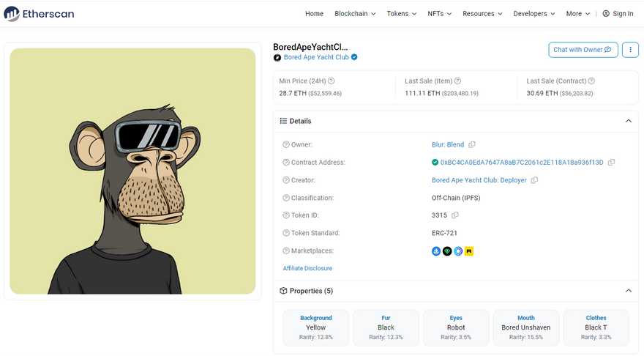The height and width of the screenshot is (356, 644).
Task: Open the Developers dropdown menu
Action: pyautogui.click(x=534, y=14)
